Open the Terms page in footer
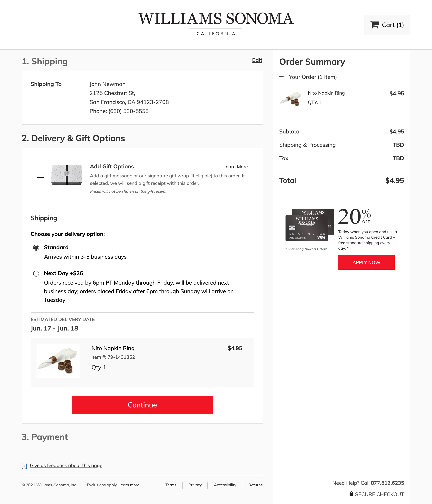This screenshot has width=432, height=504. (171, 485)
